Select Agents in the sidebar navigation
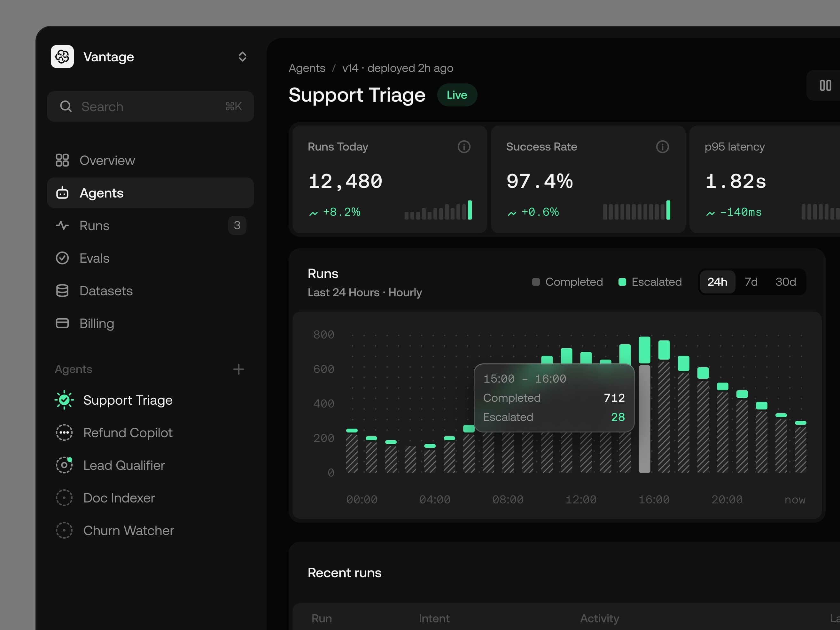Viewport: 840px width, 630px height. pos(150,193)
